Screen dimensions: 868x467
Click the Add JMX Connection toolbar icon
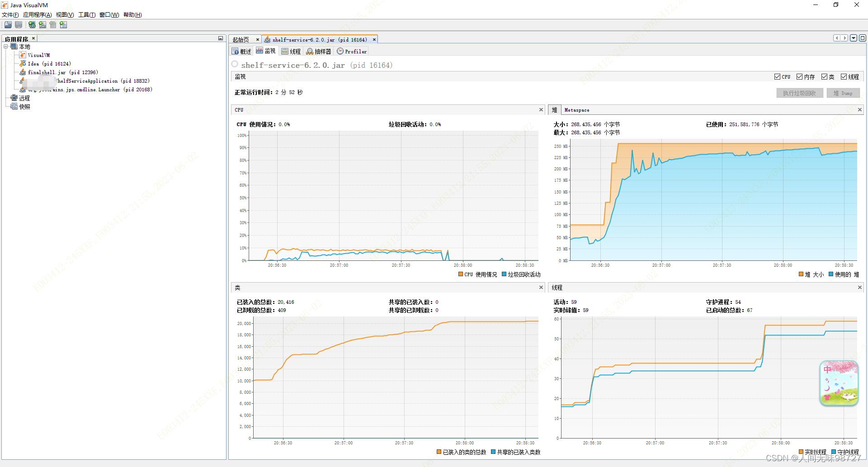click(x=42, y=25)
